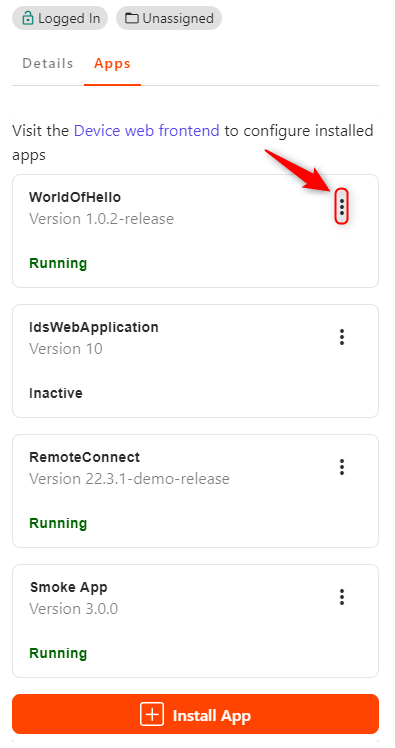Image resolution: width=395 pixels, height=748 pixels.
Task: Select the WorldOfHello app name
Action: 75,197
